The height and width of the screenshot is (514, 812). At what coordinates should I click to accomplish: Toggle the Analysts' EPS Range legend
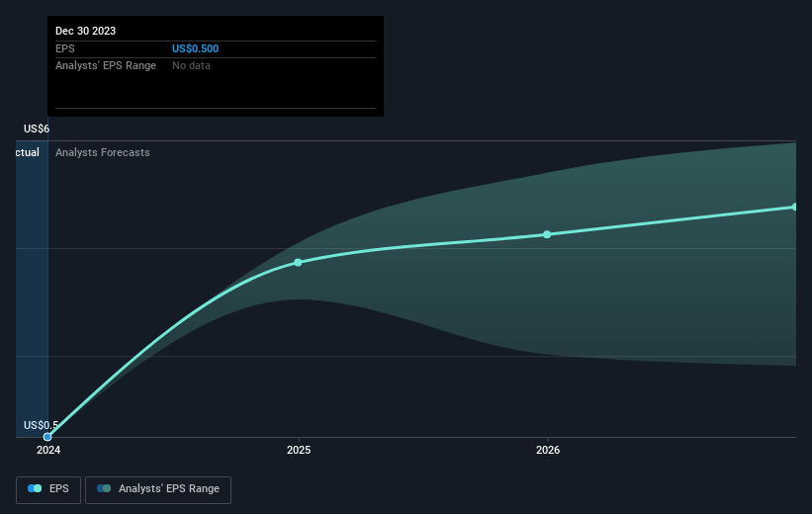(158, 489)
